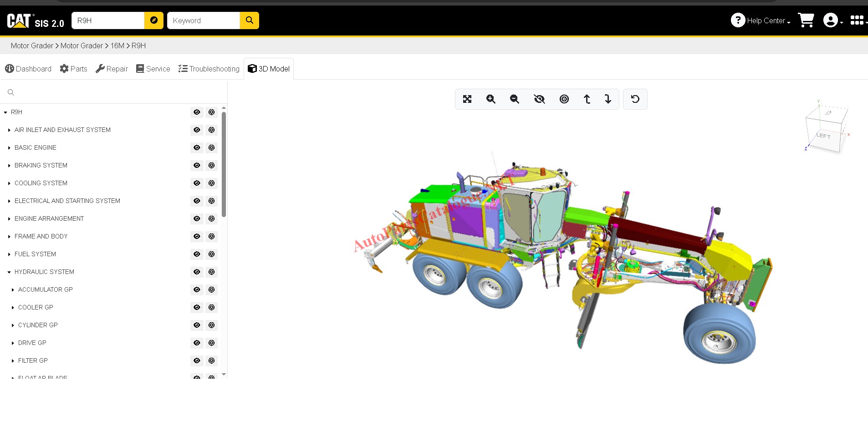Click the hide-selected crossed-eye toolbar icon
The height and width of the screenshot is (426, 868).
pyautogui.click(x=539, y=99)
